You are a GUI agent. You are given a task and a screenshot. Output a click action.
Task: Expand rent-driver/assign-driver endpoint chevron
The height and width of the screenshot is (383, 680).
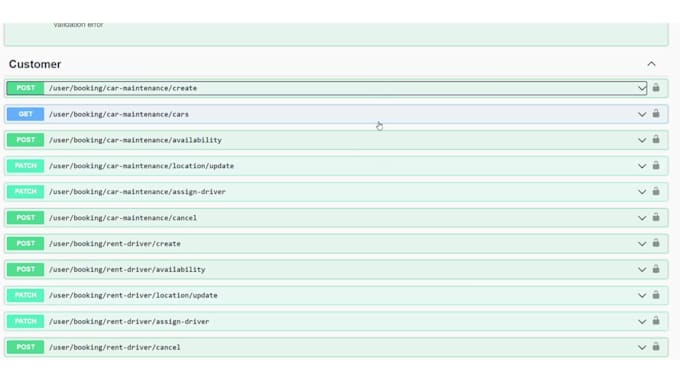click(642, 322)
